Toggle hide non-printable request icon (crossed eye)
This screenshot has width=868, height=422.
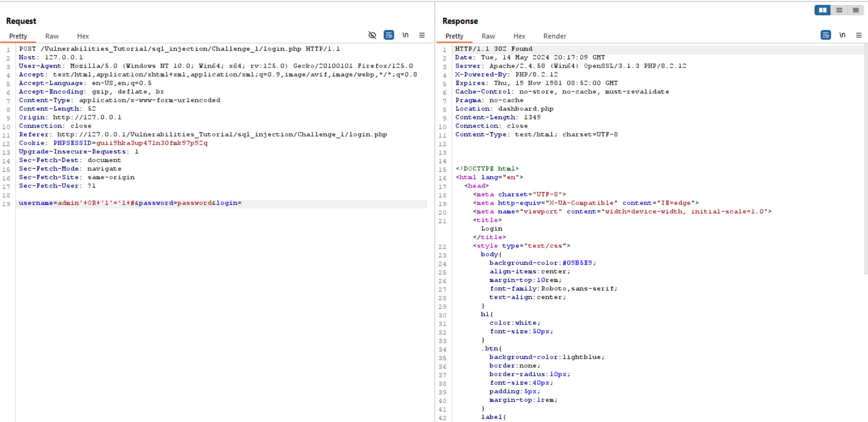click(372, 35)
